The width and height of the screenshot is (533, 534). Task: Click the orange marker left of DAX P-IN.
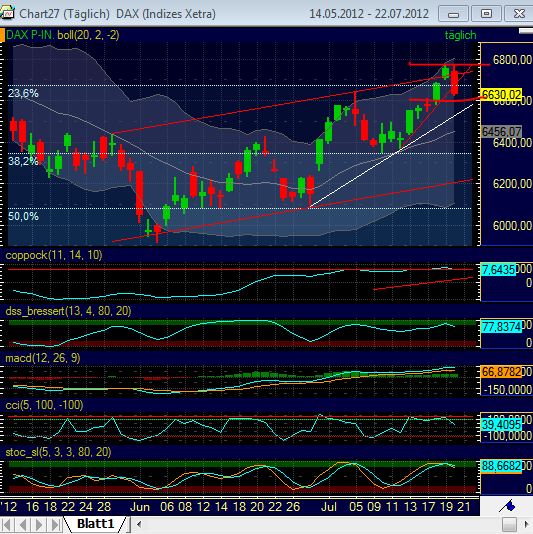tap(2, 35)
